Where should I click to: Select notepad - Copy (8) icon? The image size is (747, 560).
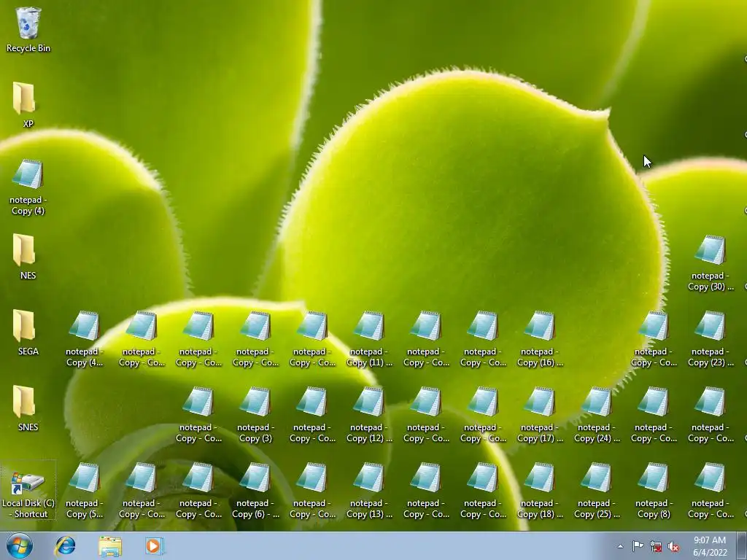[x=654, y=489]
